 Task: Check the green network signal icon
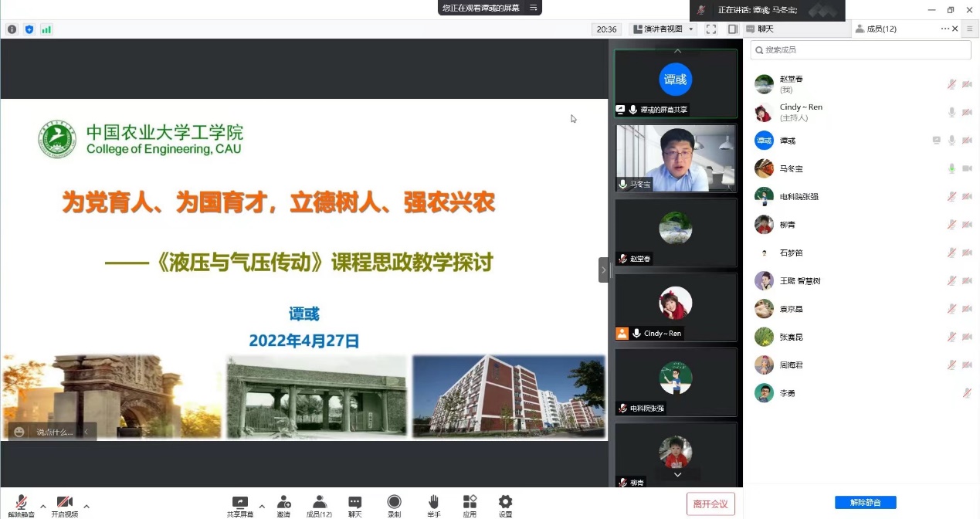(46, 29)
